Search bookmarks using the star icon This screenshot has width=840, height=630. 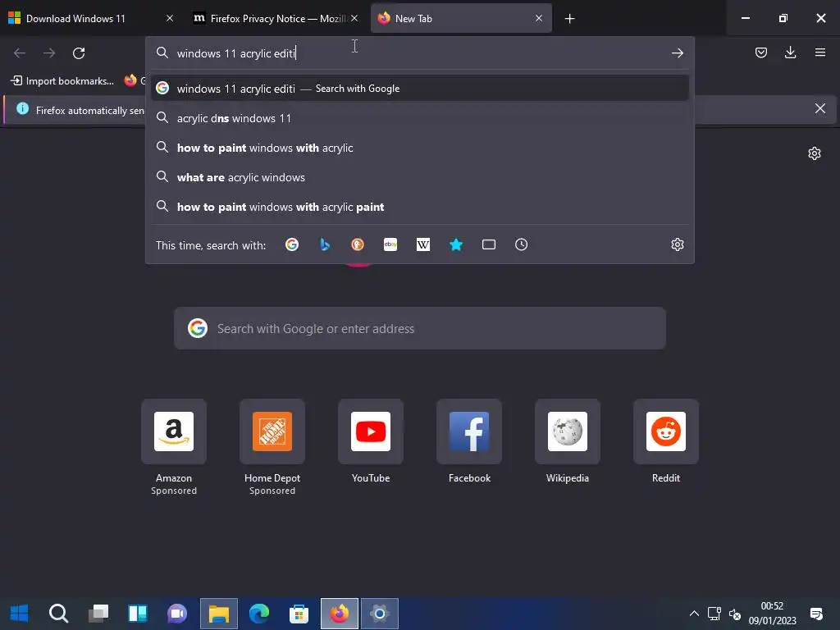click(456, 244)
